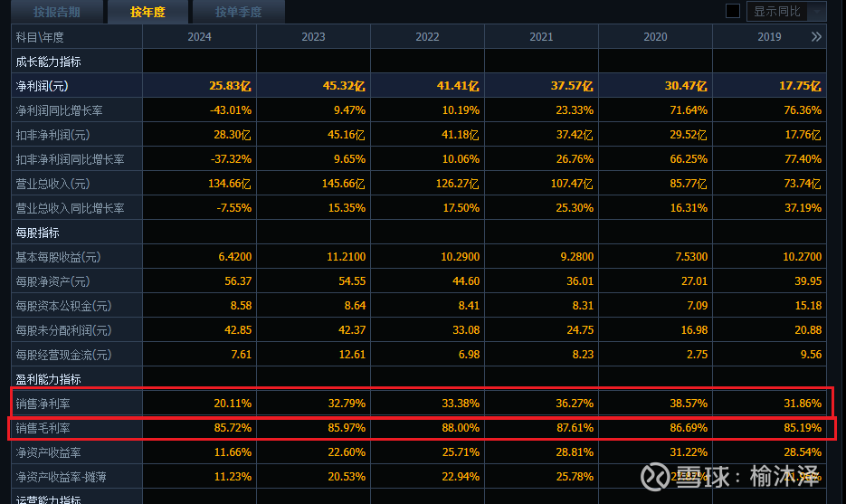Select the 销售净利率 row label

[x=43, y=404]
